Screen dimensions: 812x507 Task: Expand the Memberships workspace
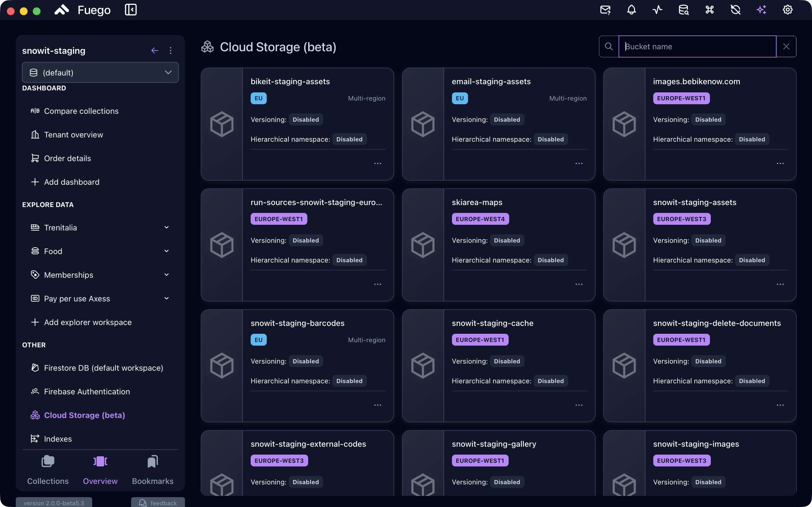(100, 275)
